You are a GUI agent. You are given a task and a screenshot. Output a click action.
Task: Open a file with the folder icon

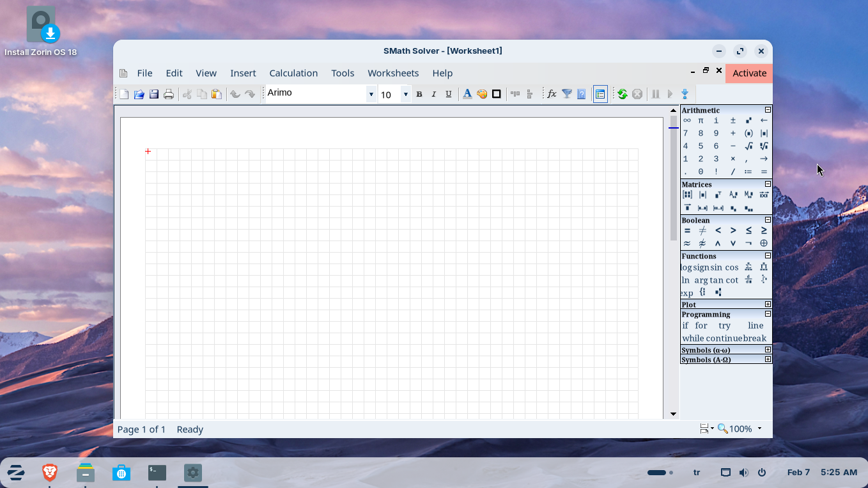pyautogui.click(x=139, y=95)
